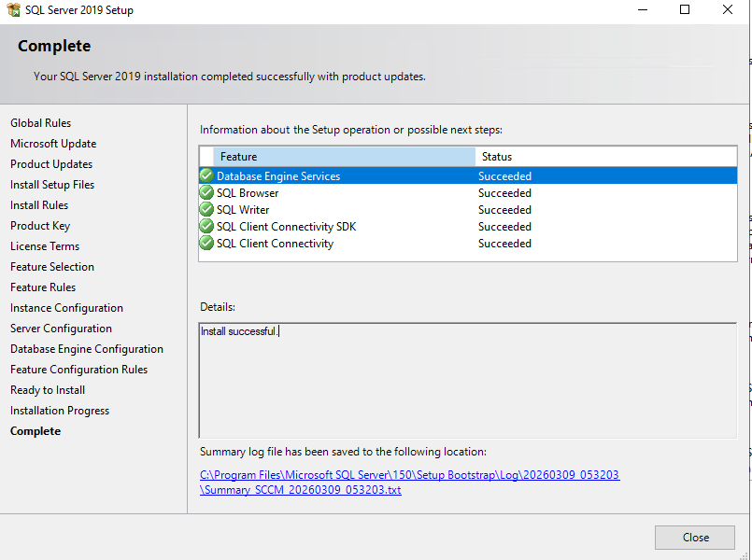Screen dimensions: 752x560
Task: Click green checkmark beside Database Engine Services
Action: pyautogui.click(x=206, y=175)
